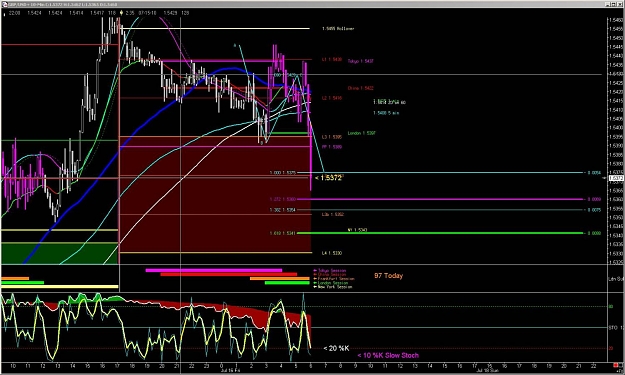Click the 'China Session' legend entry
Screen dimensions: 625x375
tap(330, 275)
